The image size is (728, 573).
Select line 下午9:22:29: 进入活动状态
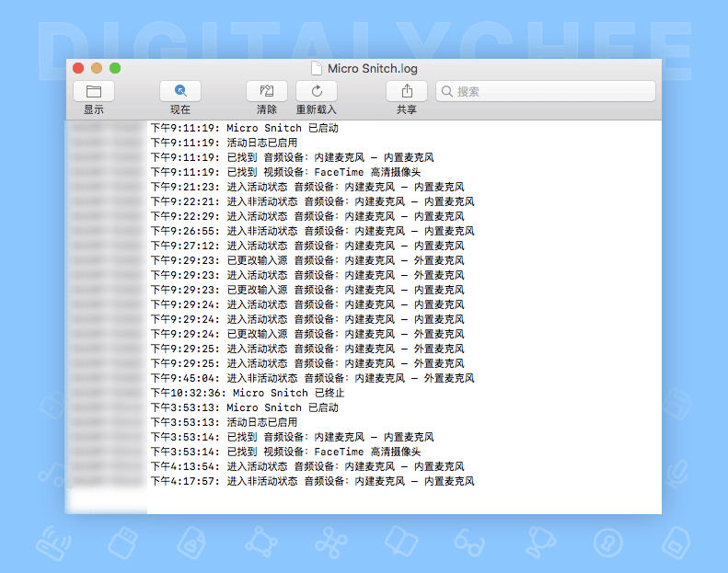pyautogui.click(x=307, y=216)
